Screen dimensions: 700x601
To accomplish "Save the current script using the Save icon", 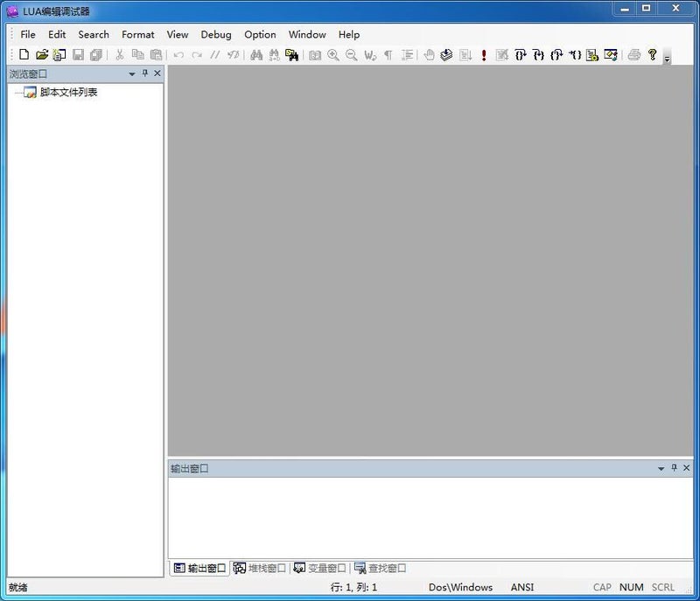I will pos(77,54).
